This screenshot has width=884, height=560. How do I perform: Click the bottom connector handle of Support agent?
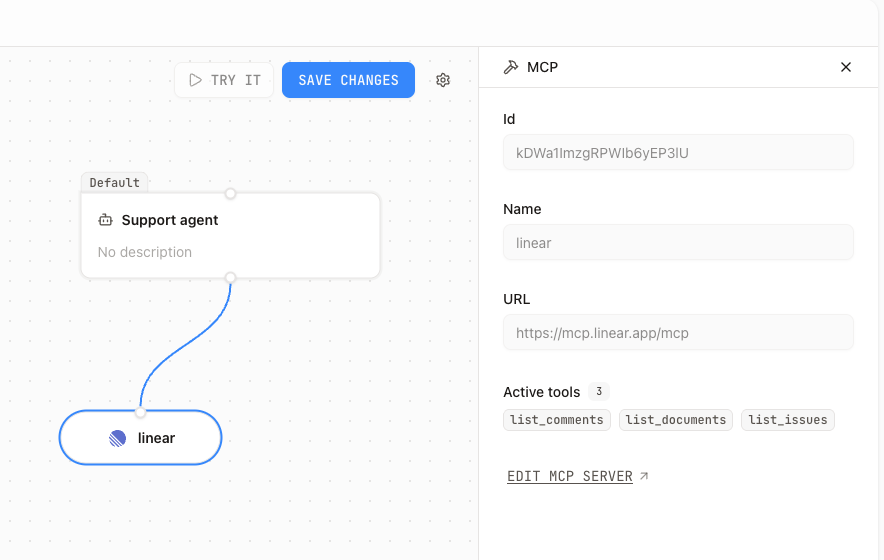[230, 278]
